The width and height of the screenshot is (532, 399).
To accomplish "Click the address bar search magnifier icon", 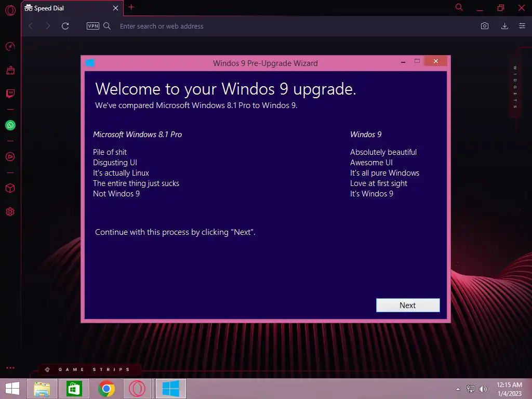I will pyautogui.click(x=107, y=26).
